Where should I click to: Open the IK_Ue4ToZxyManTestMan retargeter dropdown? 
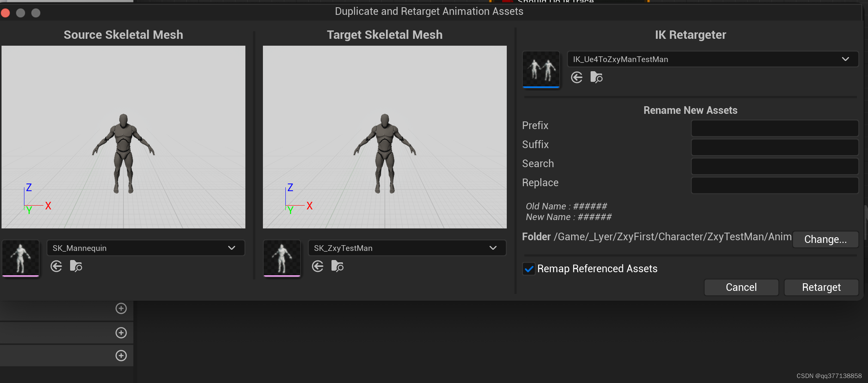pos(713,59)
